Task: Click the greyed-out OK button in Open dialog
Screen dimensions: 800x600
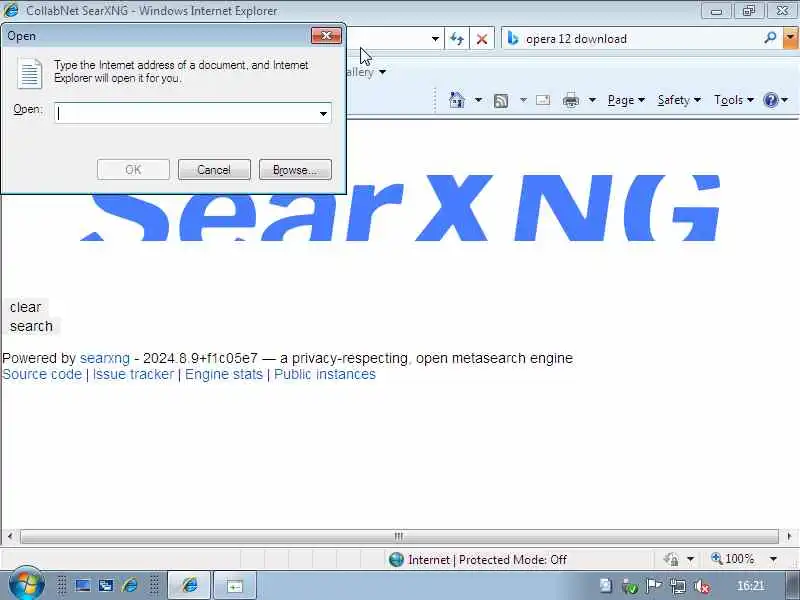Action: [133, 170]
